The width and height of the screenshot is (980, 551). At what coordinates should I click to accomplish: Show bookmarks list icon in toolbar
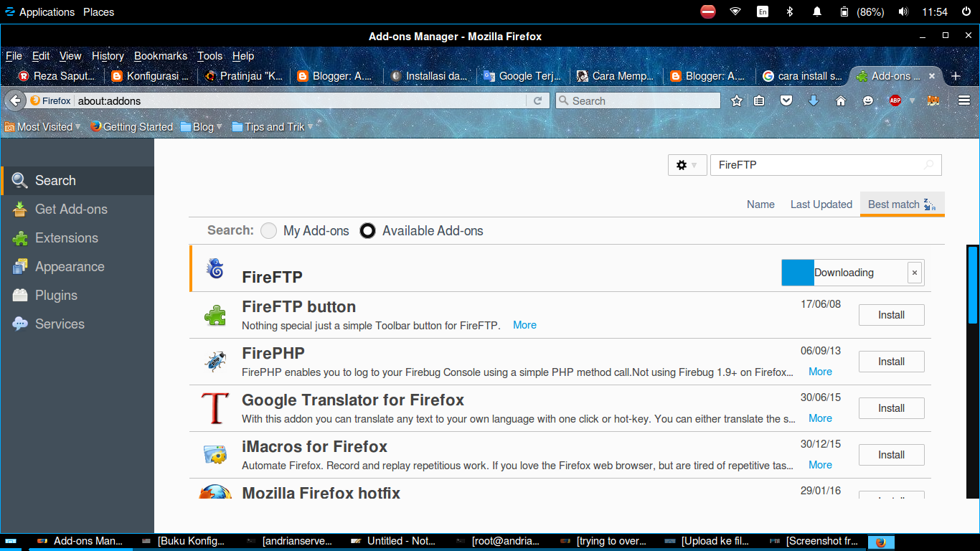(760, 101)
